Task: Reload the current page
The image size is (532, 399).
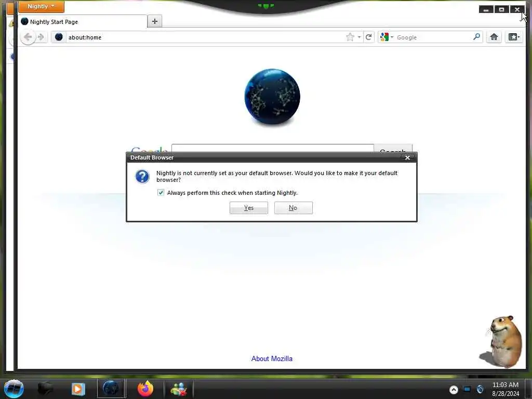Action: coord(368,37)
